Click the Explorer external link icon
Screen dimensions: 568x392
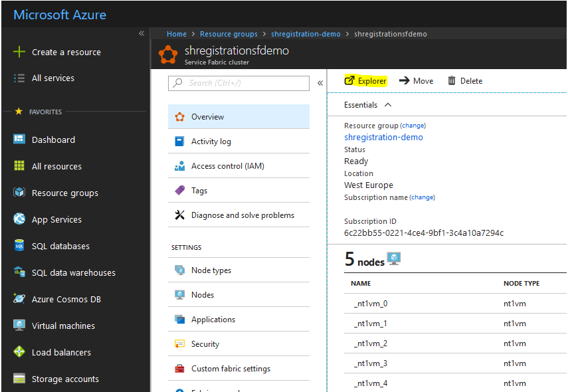click(x=349, y=80)
